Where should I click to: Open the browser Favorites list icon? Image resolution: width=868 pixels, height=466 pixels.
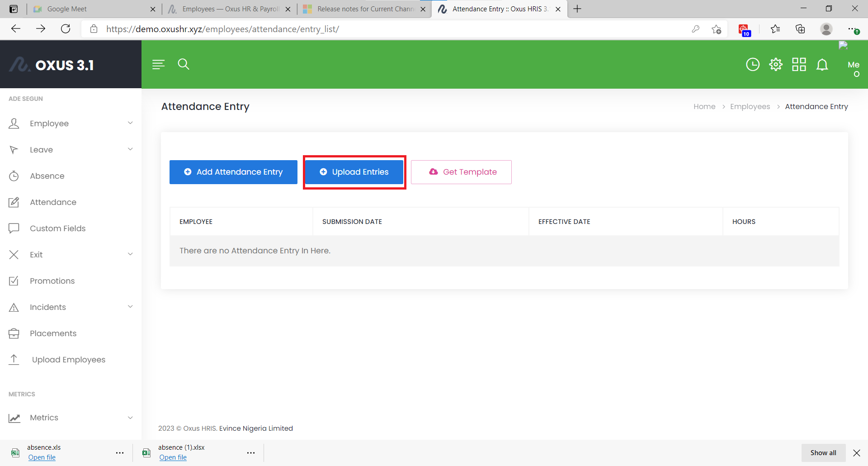coord(775,29)
